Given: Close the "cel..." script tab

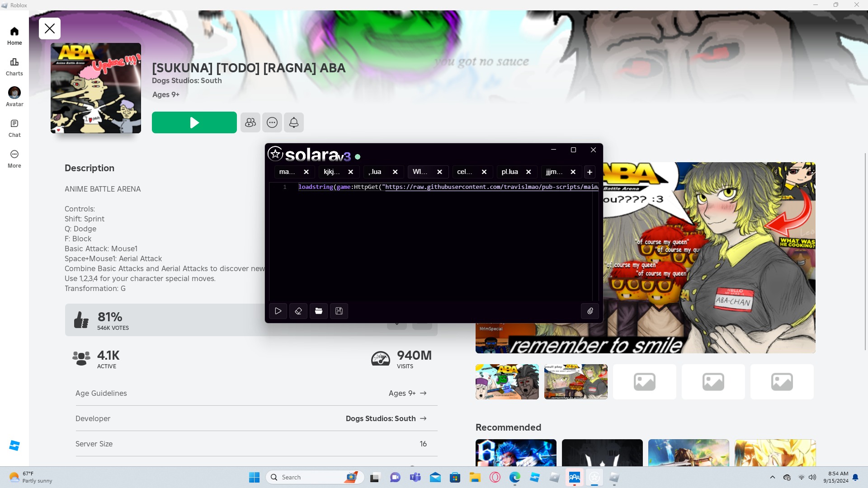Looking at the screenshot, I should (x=484, y=172).
